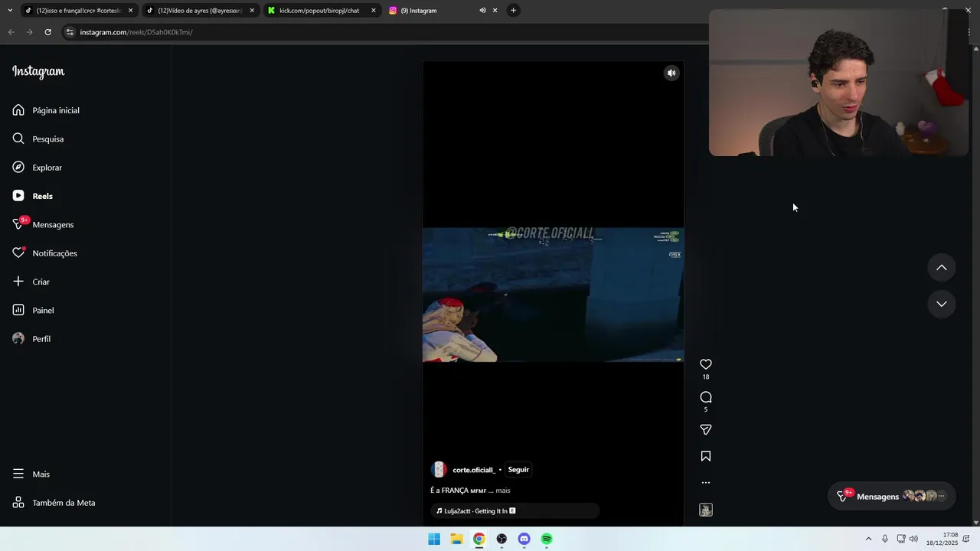Image resolution: width=980 pixels, height=551 pixels.
Task: Open File Explorer from taskbar
Action: click(456, 540)
